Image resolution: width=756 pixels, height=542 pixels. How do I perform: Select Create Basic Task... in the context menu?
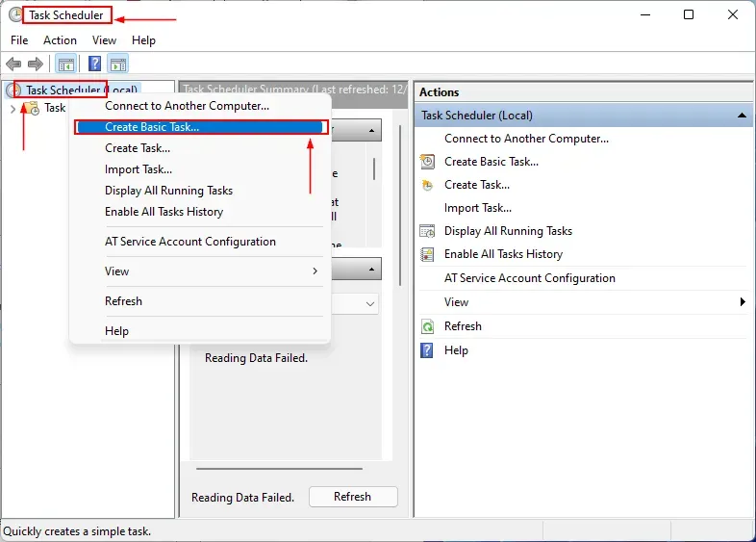tap(152, 127)
